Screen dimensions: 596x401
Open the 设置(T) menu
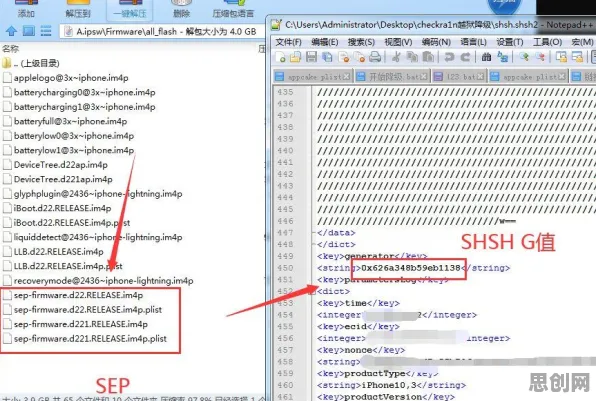[510, 42]
